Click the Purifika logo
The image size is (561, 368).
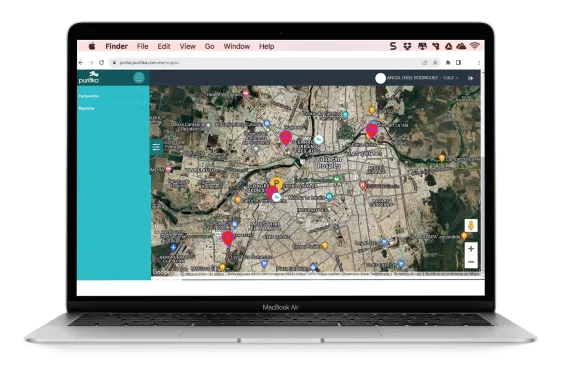point(89,77)
